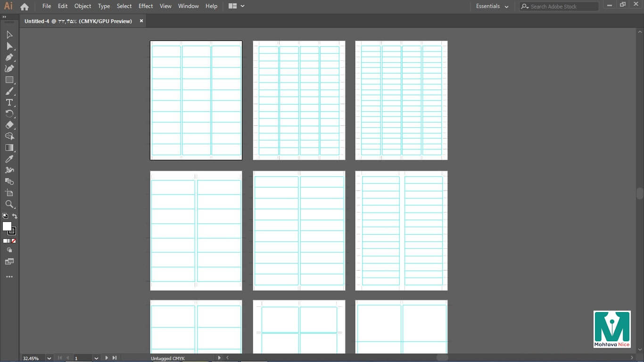Screen dimensions: 644x362
Task: Go to the next artboard
Action: tap(107, 358)
